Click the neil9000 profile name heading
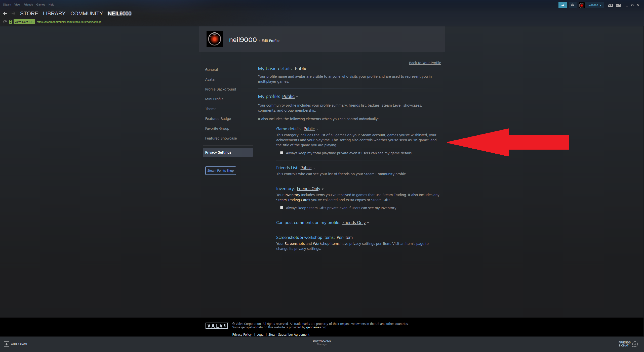 pos(243,40)
